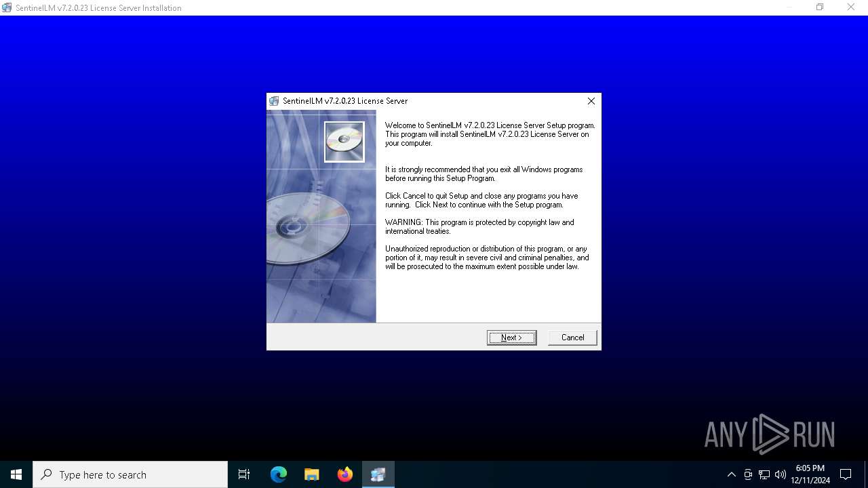This screenshot has width=868, height=488.
Task: Click the taskbar search box
Action: point(130,474)
